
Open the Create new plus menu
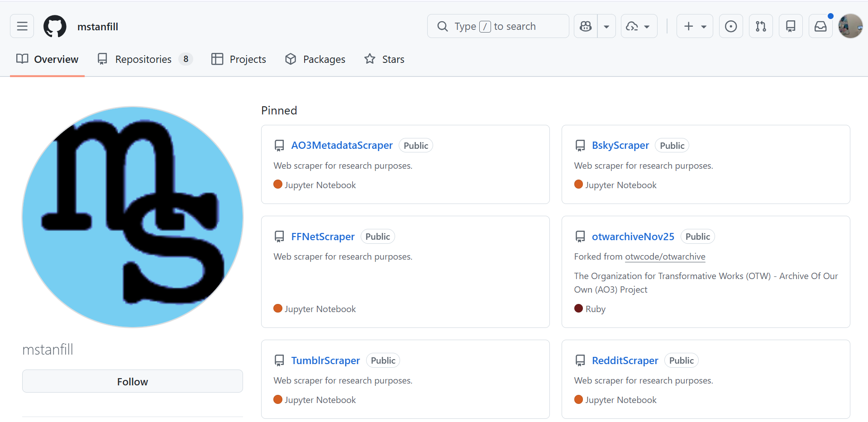coord(695,26)
